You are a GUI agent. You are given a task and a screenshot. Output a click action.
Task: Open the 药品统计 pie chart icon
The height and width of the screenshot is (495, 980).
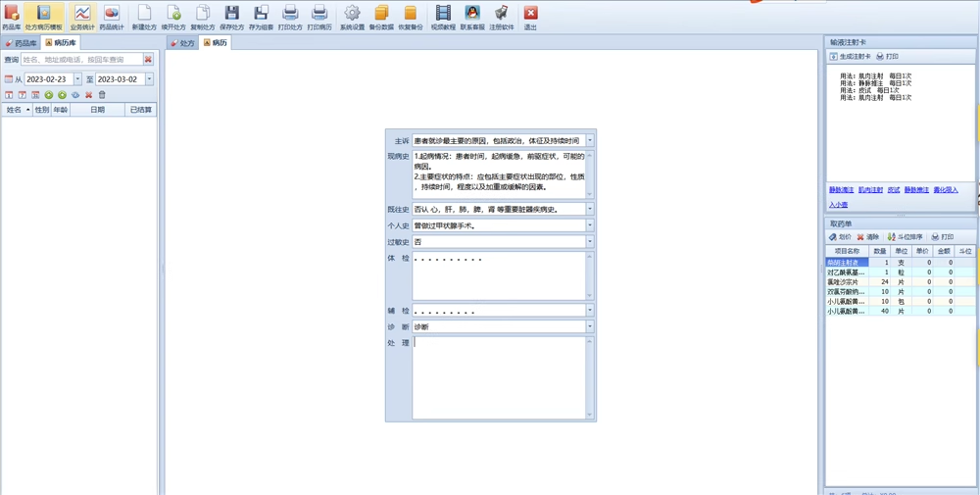112,18
